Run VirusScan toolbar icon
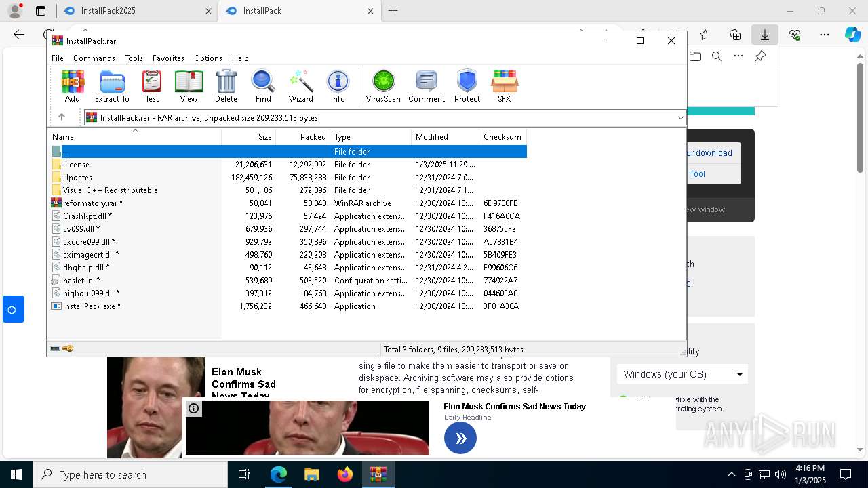868x488 pixels. point(383,87)
